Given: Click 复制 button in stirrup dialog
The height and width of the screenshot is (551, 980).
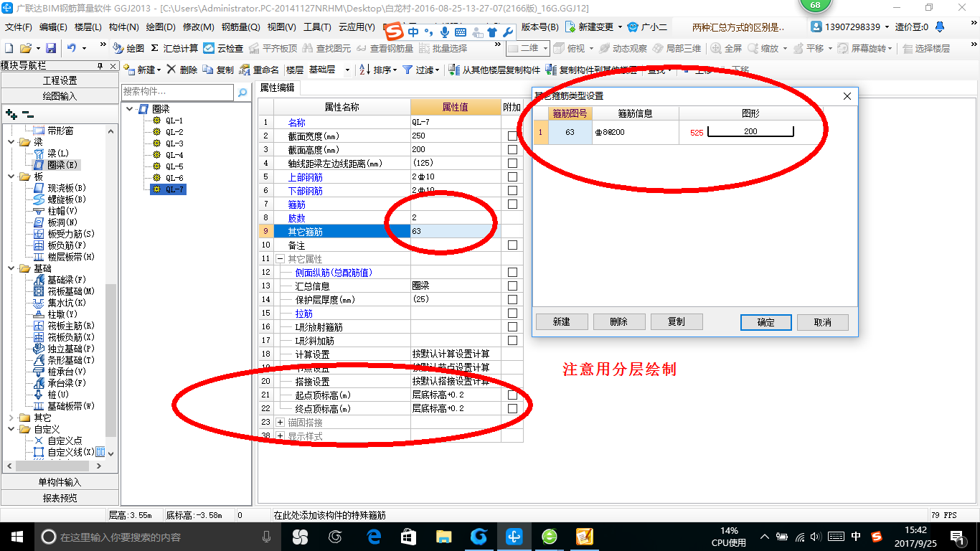Looking at the screenshot, I should 677,322.
